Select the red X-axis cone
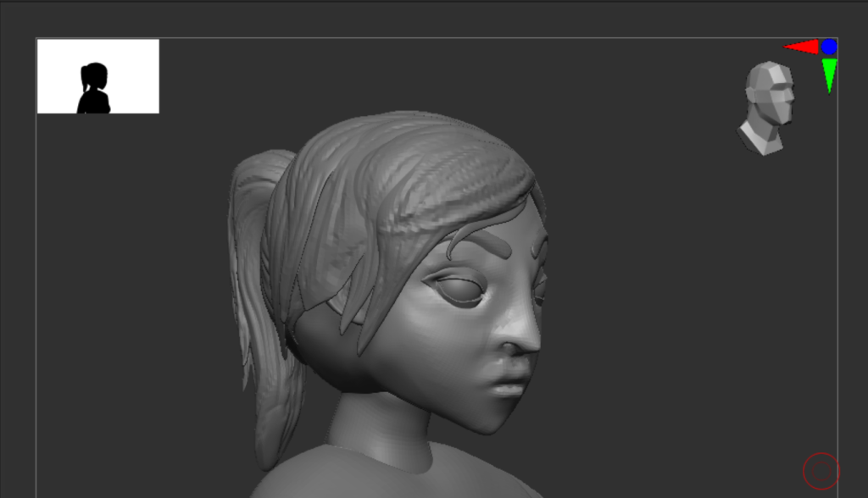 click(x=803, y=47)
